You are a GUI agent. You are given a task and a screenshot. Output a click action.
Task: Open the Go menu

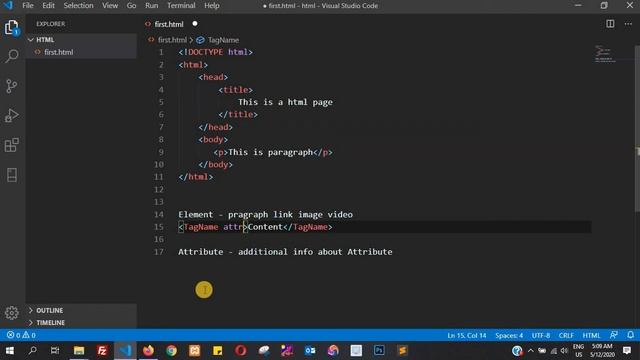click(131, 6)
